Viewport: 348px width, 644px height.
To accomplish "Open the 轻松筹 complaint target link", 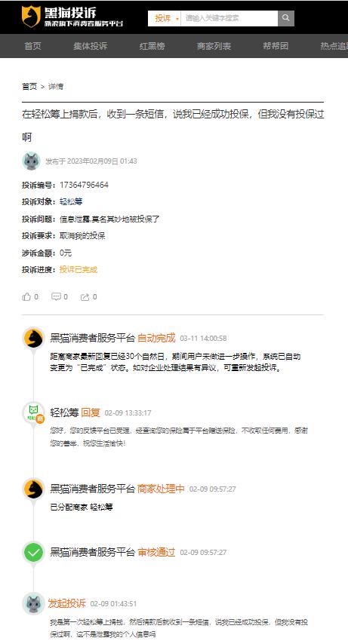I will click(x=71, y=201).
